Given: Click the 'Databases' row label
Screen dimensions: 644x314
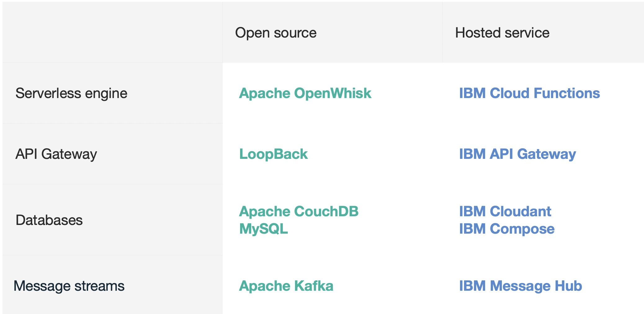Looking at the screenshot, I should pyautogui.click(x=49, y=220).
